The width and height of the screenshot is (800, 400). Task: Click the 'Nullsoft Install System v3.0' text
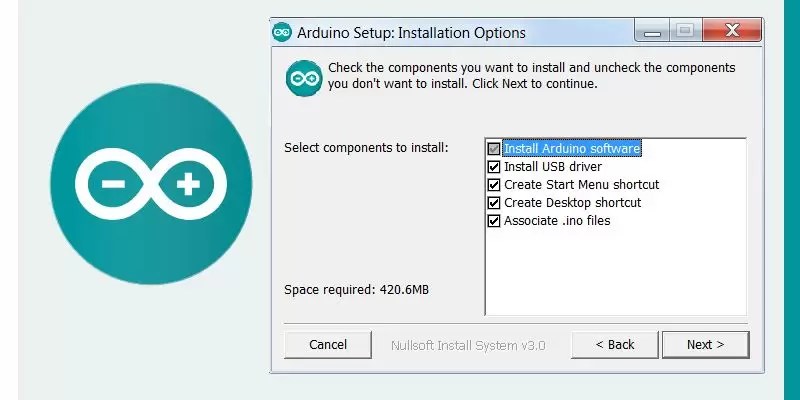(x=468, y=345)
